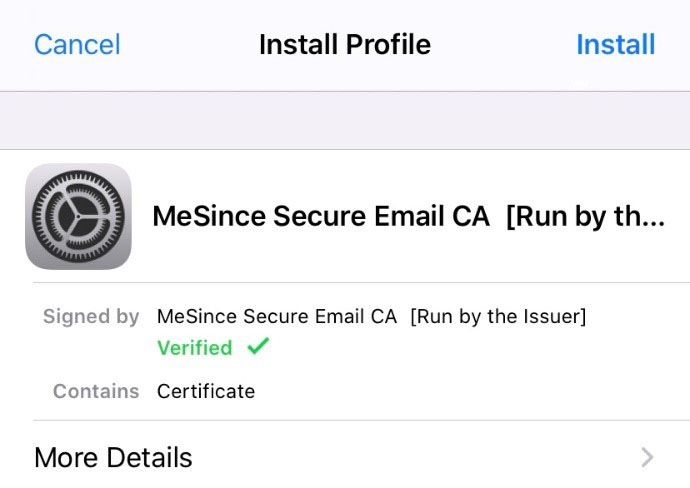The image size is (690, 488).
Task: Install the MeSince Secure Email CA profile
Action: [616, 44]
